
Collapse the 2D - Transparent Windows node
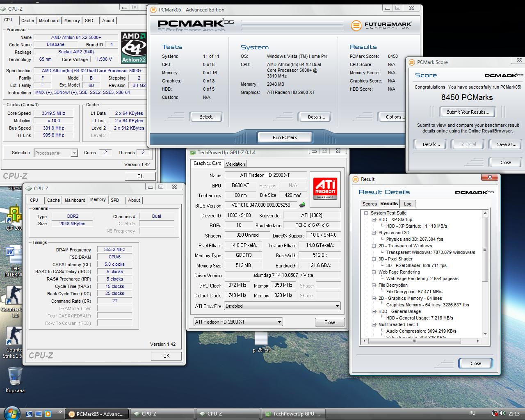click(x=374, y=246)
